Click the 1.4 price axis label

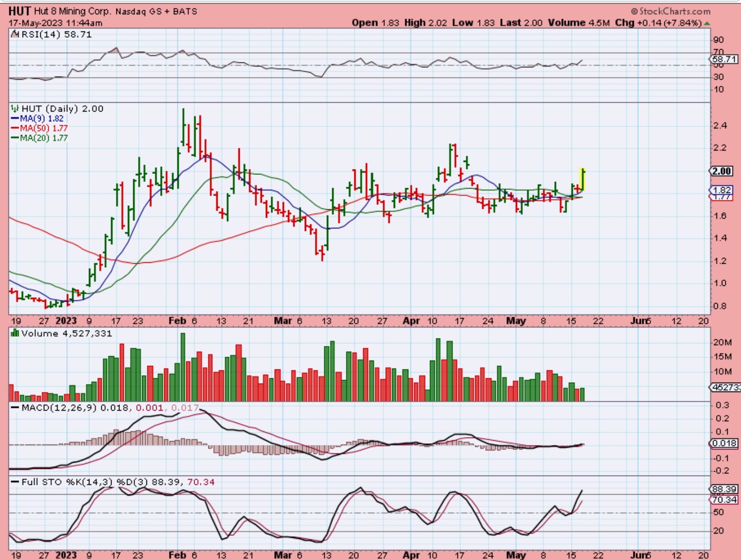tap(720, 238)
